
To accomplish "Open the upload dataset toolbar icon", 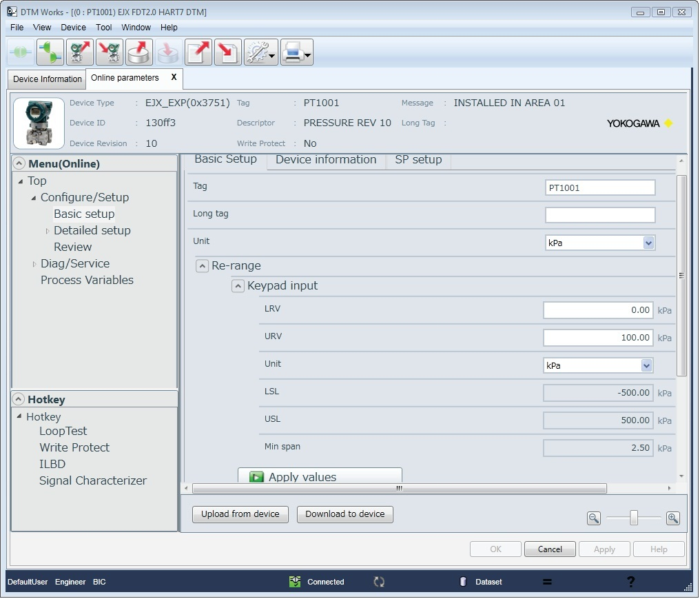I will click(x=138, y=52).
